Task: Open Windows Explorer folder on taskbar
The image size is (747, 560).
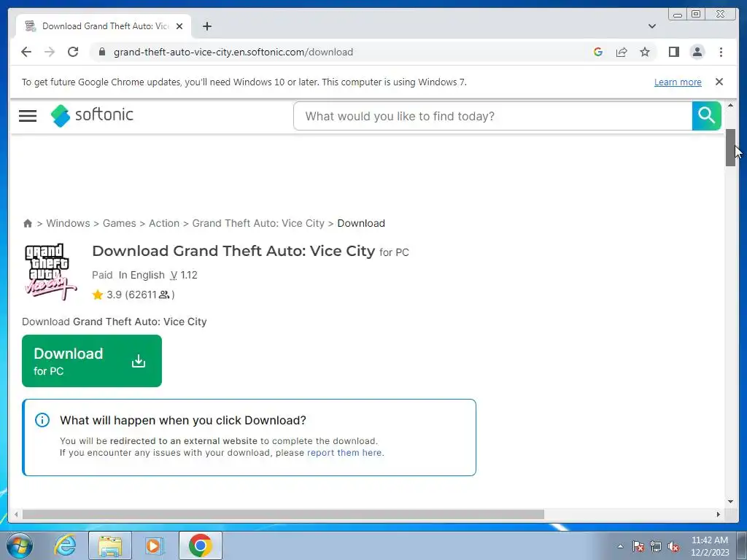Action: [110, 545]
